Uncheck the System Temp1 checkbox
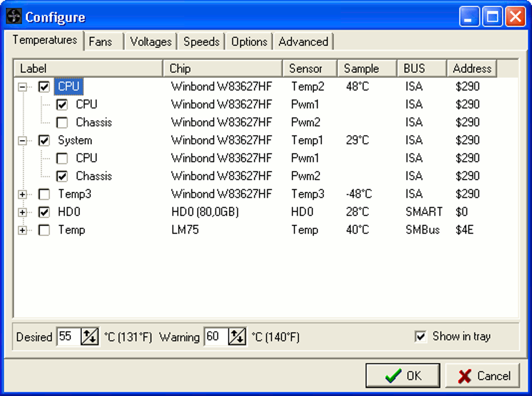Screen dimensions: 532x396 pyautogui.click(x=44, y=141)
